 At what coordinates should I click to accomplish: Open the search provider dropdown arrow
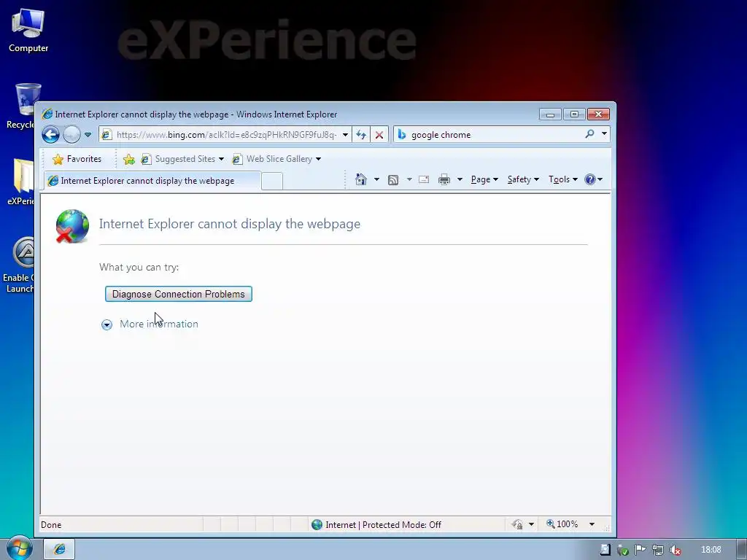pyautogui.click(x=604, y=134)
